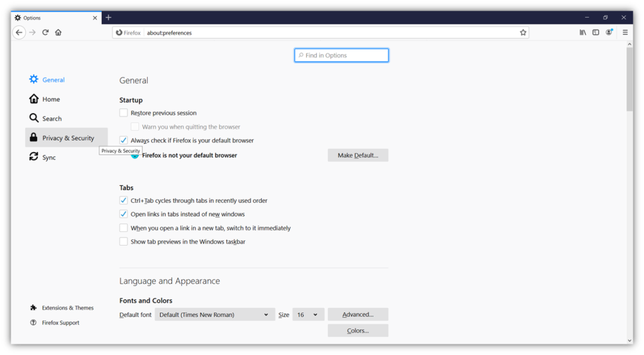Viewport: 644px width, 355px height.
Task: Click the Fonts and Colors heading
Action: click(146, 300)
